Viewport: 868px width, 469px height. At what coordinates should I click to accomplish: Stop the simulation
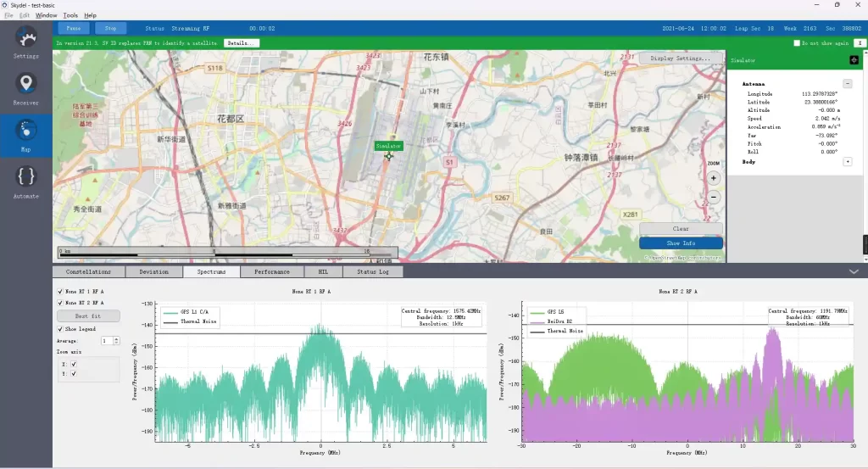click(x=110, y=28)
